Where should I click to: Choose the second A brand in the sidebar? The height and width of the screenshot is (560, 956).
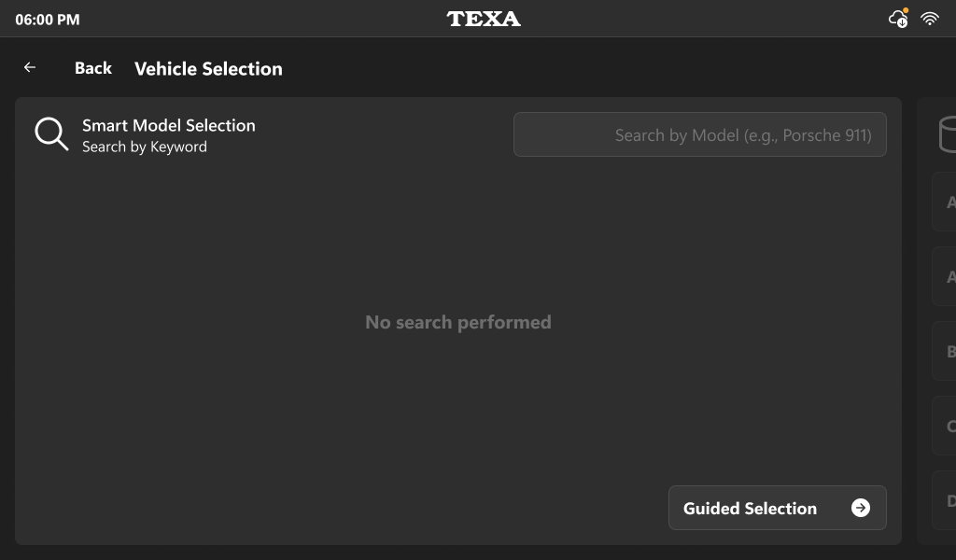click(947, 276)
